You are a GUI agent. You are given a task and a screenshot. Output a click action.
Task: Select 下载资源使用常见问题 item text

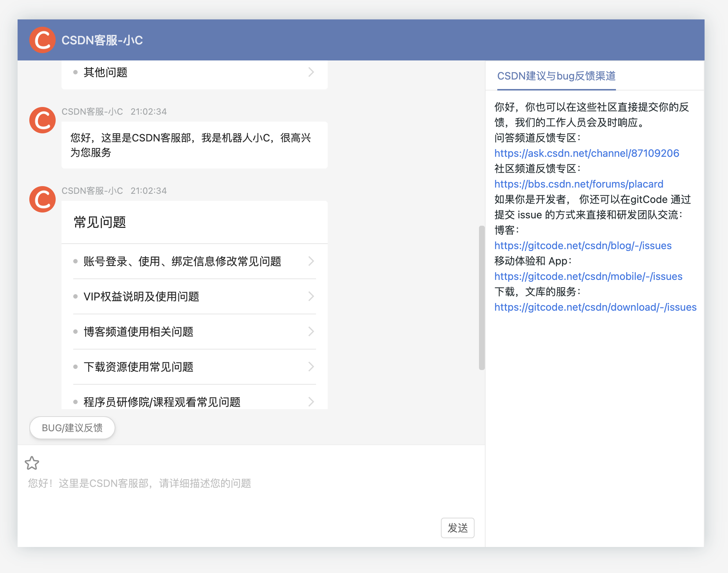point(138,367)
